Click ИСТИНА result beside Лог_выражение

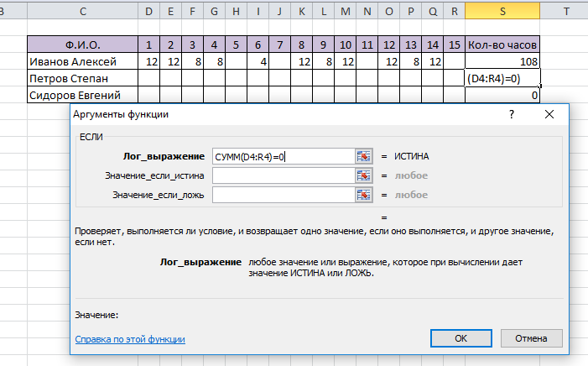(411, 156)
